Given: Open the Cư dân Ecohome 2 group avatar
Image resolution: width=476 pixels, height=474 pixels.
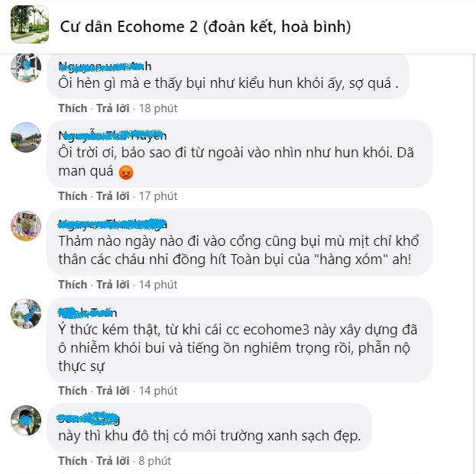Looking at the screenshot, I should (x=30, y=24).
